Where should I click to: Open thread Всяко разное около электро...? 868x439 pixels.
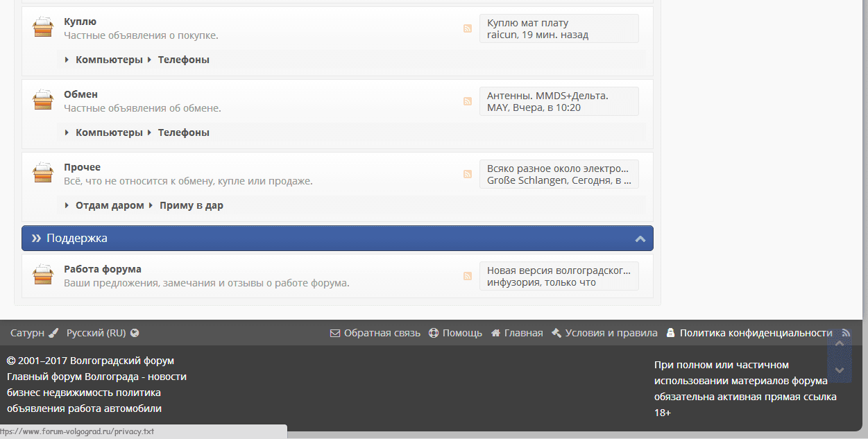click(559, 169)
